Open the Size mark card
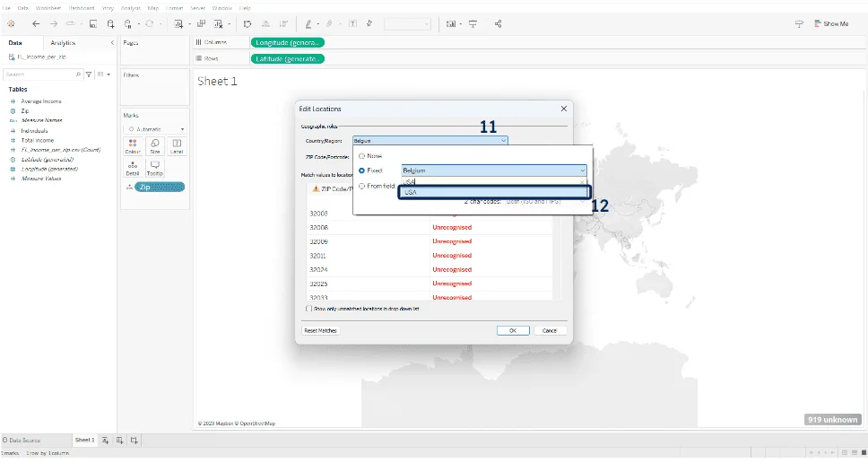 pos(155,145)
